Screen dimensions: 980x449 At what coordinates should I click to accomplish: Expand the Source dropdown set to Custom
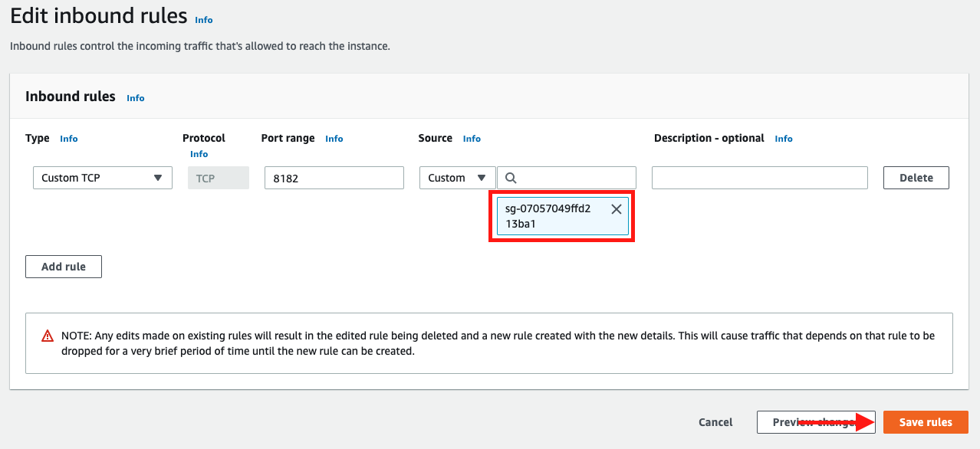(x=457, y=178)
